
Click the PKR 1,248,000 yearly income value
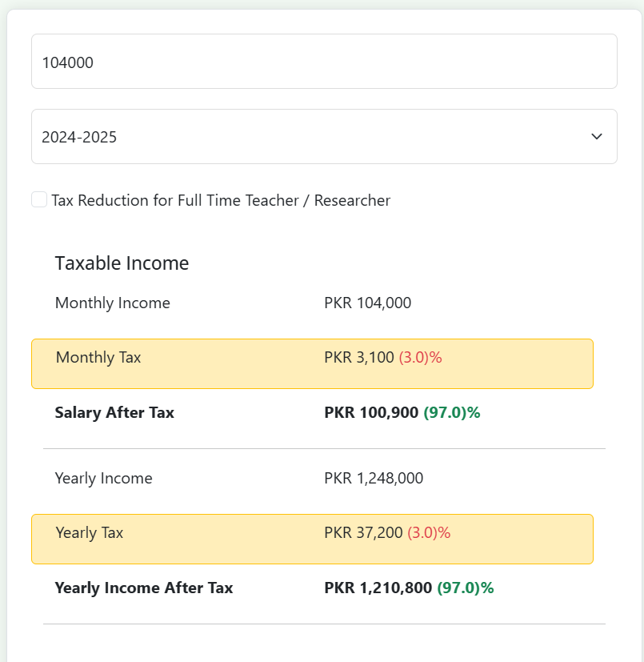pyautogui.click(x=374, y=479)
